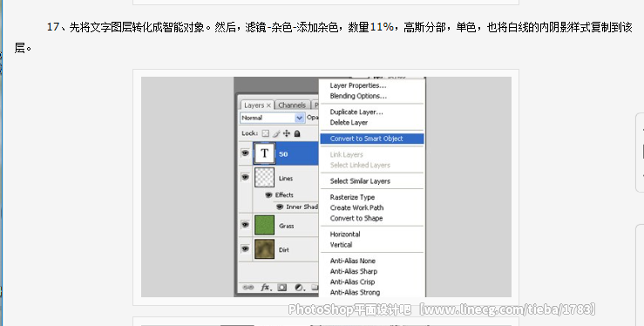This screenshot has height=326, width=644.
Task: Click the Dirt layer name
Action: 284,249
